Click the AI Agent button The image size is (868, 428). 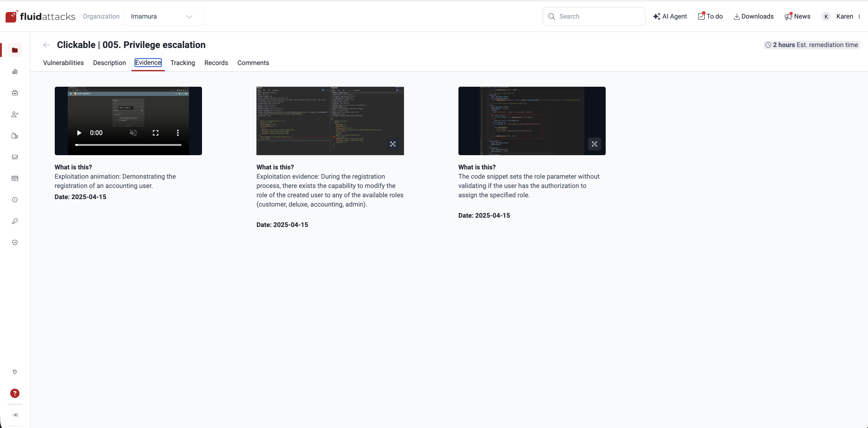click(x=670, y=16)
